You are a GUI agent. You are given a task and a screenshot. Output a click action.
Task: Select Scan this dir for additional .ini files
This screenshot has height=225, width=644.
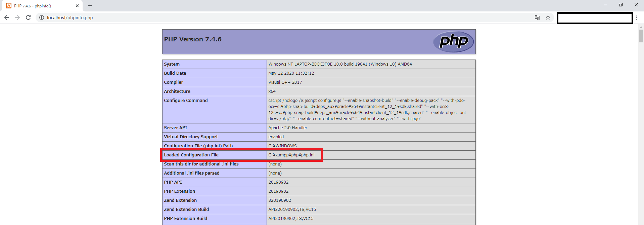pyautogui.click(x=201, y=164)
